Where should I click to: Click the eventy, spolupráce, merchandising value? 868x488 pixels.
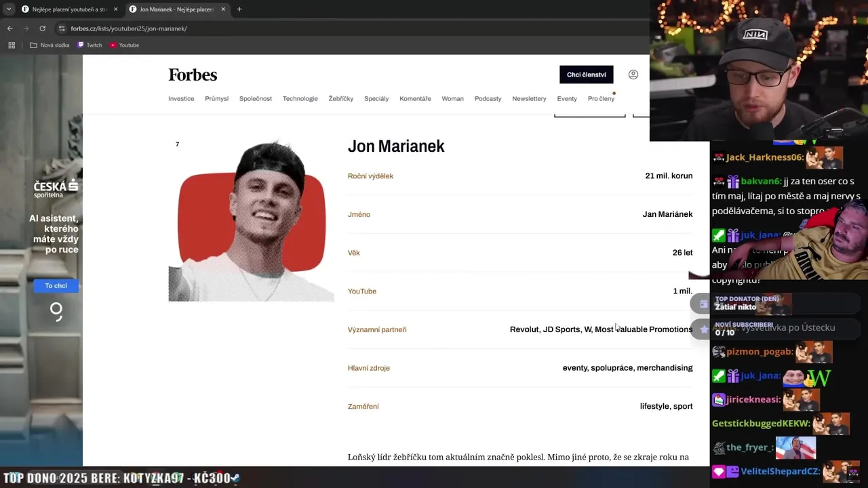coord(627,368)
